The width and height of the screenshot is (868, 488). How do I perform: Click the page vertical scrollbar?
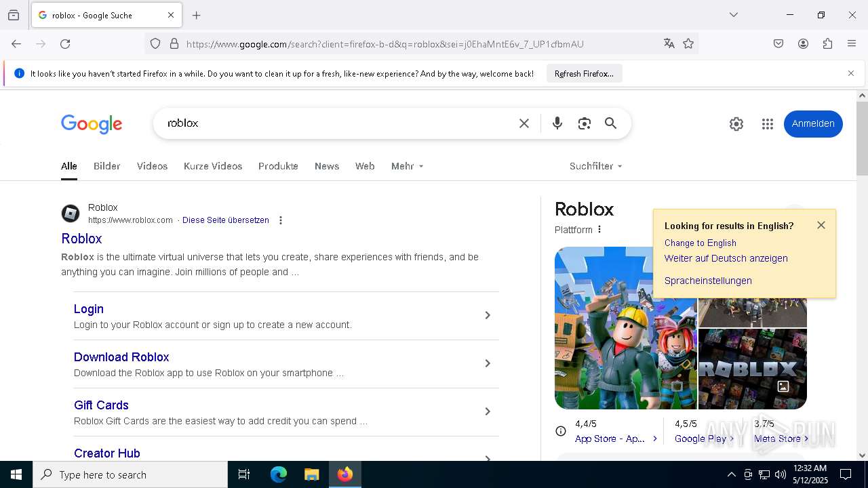862,139
